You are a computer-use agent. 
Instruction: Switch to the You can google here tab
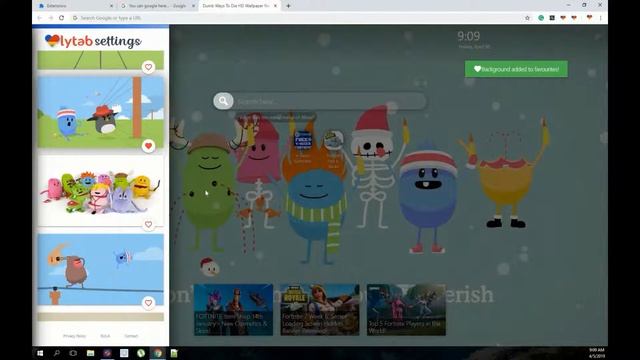158,6
